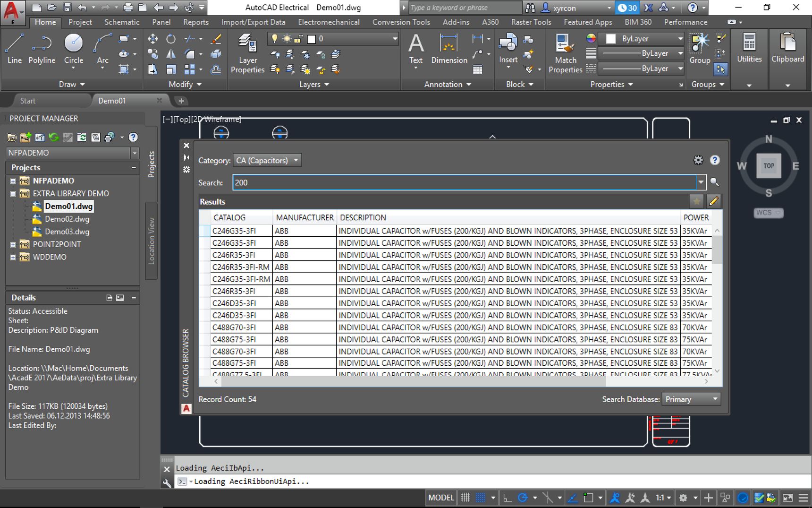
Task: Open Layer Properties manager
Action: coord(247,53)
